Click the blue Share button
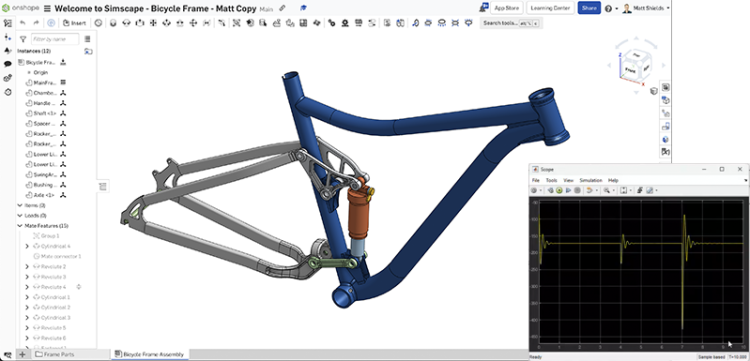The height and width of the screenshot is (361, 750). [x=589, y=8]
